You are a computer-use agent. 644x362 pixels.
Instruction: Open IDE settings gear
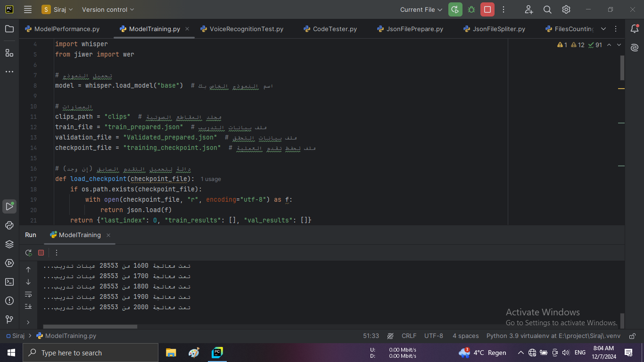point(566,9)
